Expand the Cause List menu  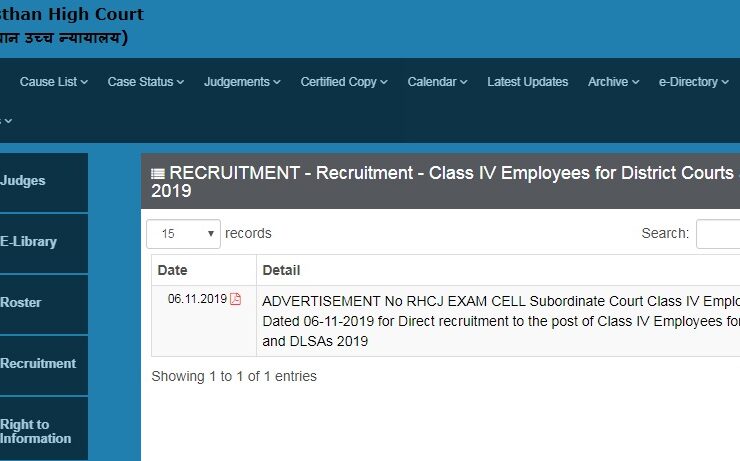coord(54,82)
